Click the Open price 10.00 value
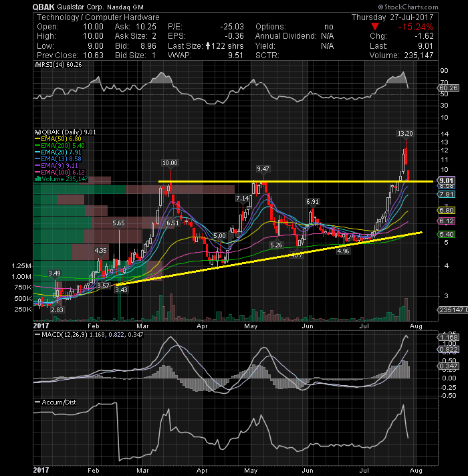This screenshot has height=476, width=468. [x=93, y=27]
